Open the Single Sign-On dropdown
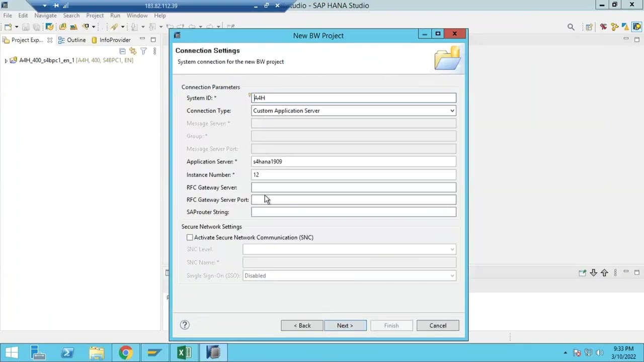 (x=452, y=276)
